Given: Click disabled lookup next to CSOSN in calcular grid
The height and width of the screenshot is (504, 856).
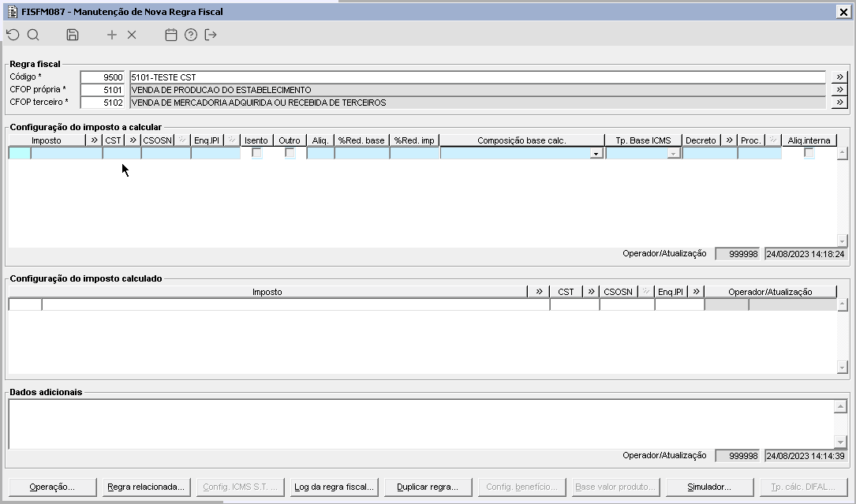Looking at the screenshot, I should pos(182,140).
